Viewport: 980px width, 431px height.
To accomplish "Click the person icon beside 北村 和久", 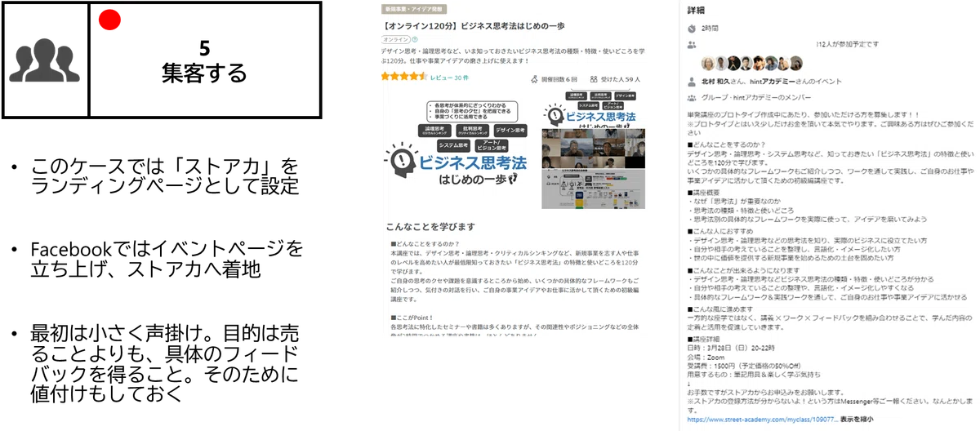I will coord(691,82).
